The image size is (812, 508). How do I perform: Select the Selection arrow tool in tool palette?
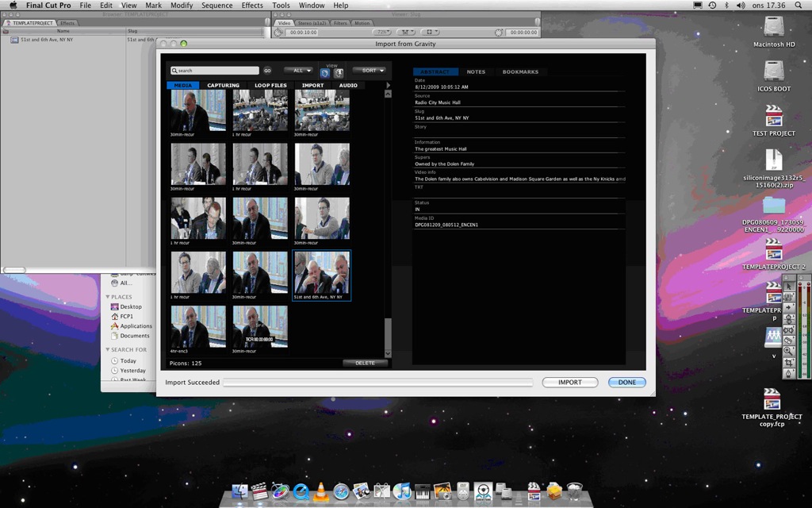tap(789, 286)
